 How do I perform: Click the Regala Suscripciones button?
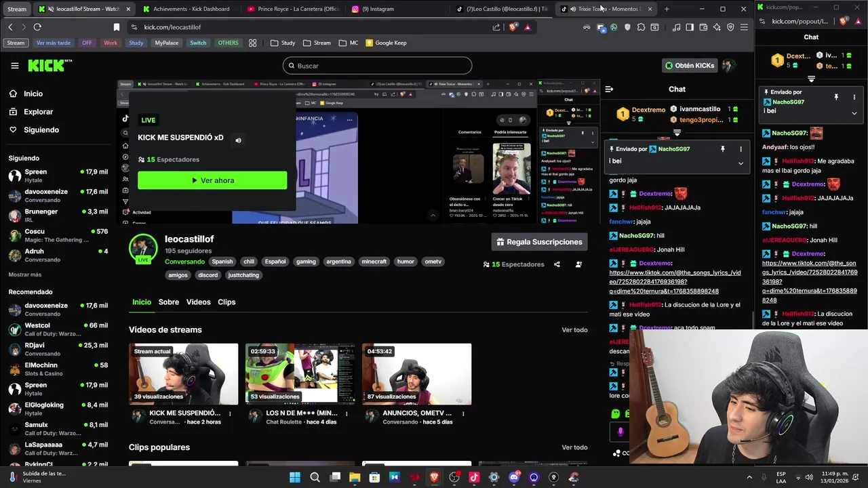click(540, 242)
